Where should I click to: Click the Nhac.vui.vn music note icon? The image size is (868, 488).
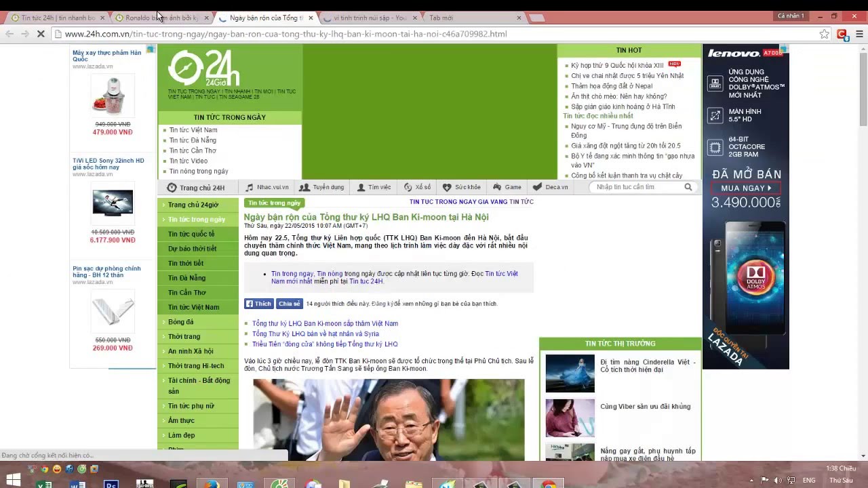coord(250,187)
